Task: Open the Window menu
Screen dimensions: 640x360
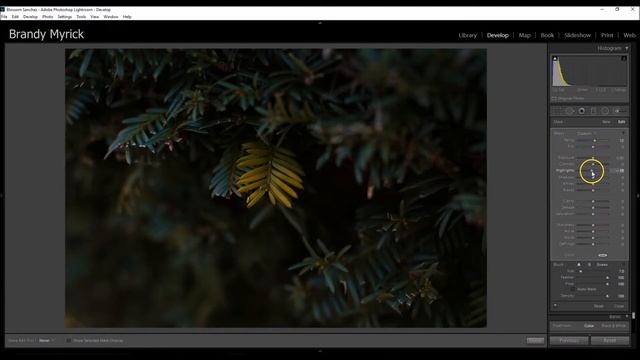Action: [111, 17]
